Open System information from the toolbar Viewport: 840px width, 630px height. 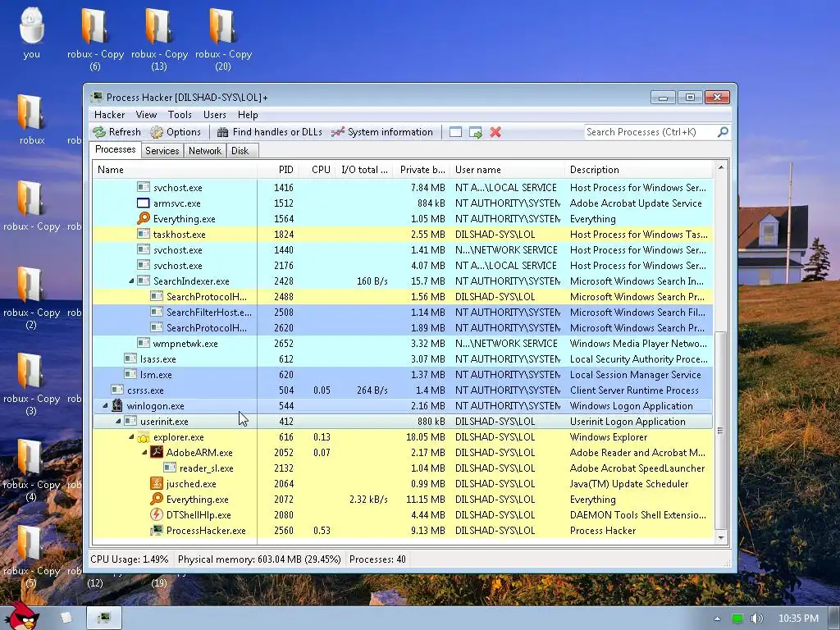click(382, 132)
